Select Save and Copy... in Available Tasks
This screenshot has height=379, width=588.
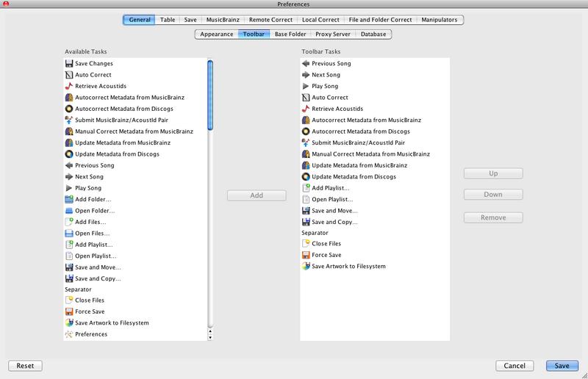135,278
